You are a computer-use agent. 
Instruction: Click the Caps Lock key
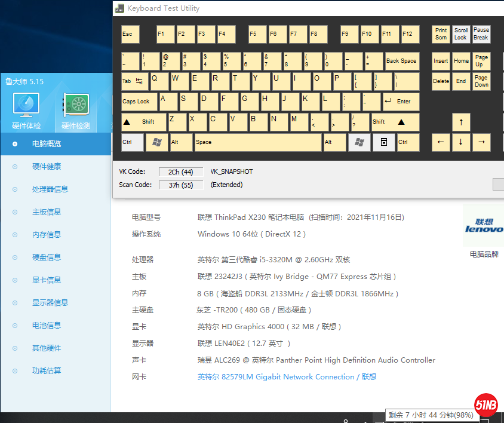click(139, 102)
